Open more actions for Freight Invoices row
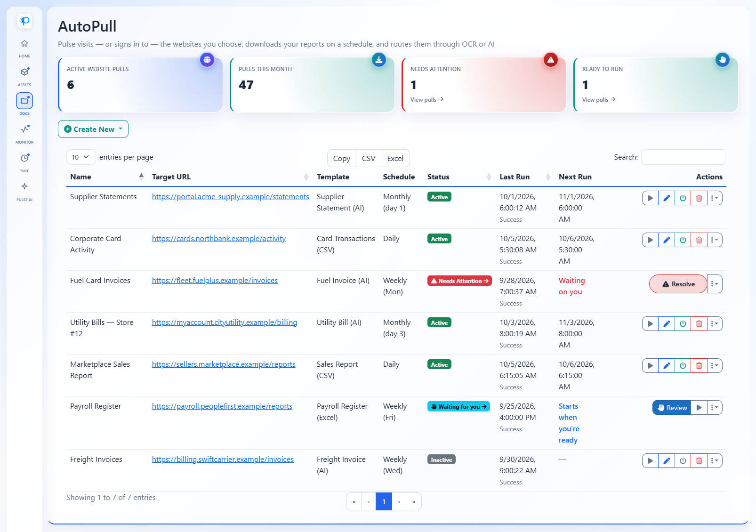Viewport: 756px width, 532px height. [715, 461]
